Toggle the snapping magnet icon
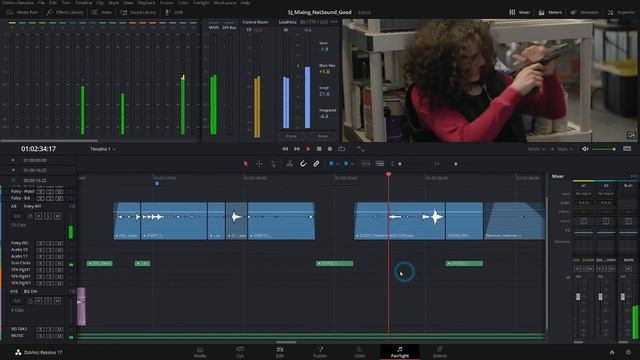Viewport: 640px width, 360px height. click(x=303, y=164)
